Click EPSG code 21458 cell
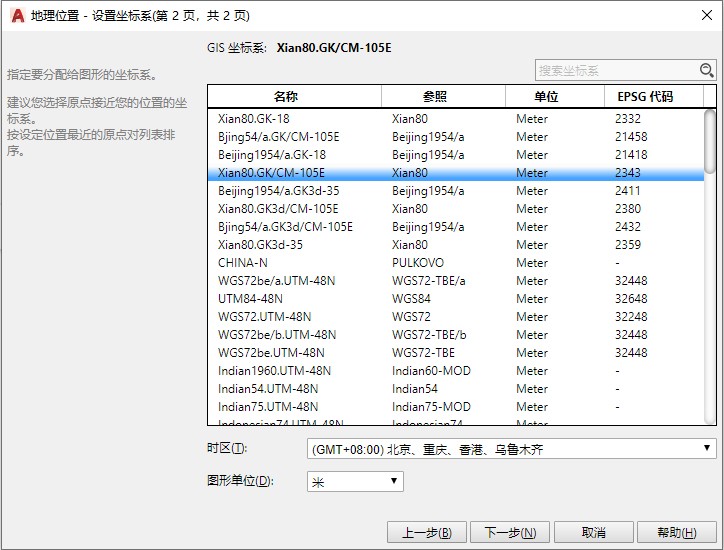The height and width of the screenshot is (550, 724). point(631,137)
